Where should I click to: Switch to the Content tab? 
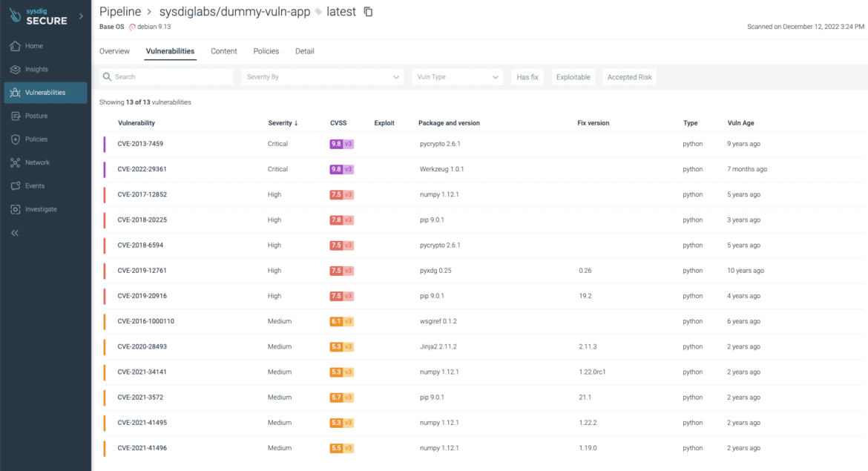[x=223, y=51]
